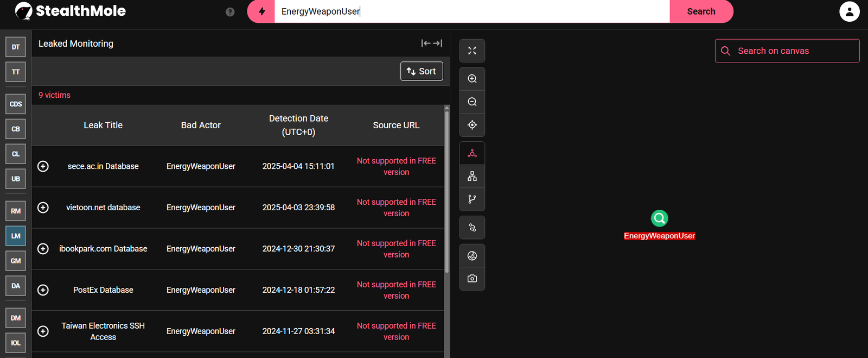Expand the PostEx Database row

pyautogui.click(x=43, y=290)
